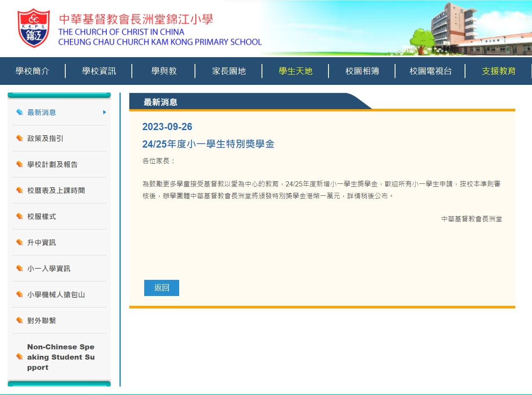Open the 對外聯繫 sidebar link
This screenshot has width=532, height=395.
(x=41, y=321)
